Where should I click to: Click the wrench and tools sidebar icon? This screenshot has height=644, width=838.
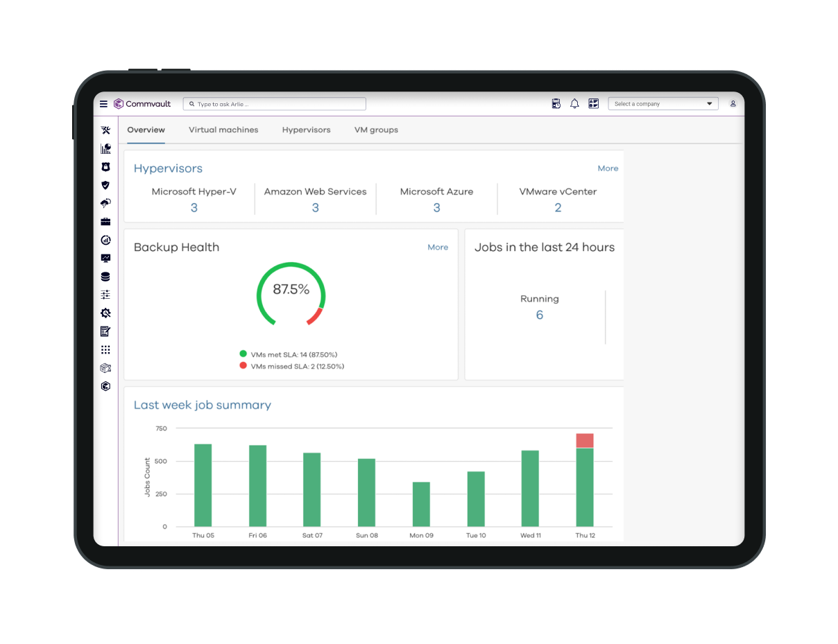tap(105, 130)
